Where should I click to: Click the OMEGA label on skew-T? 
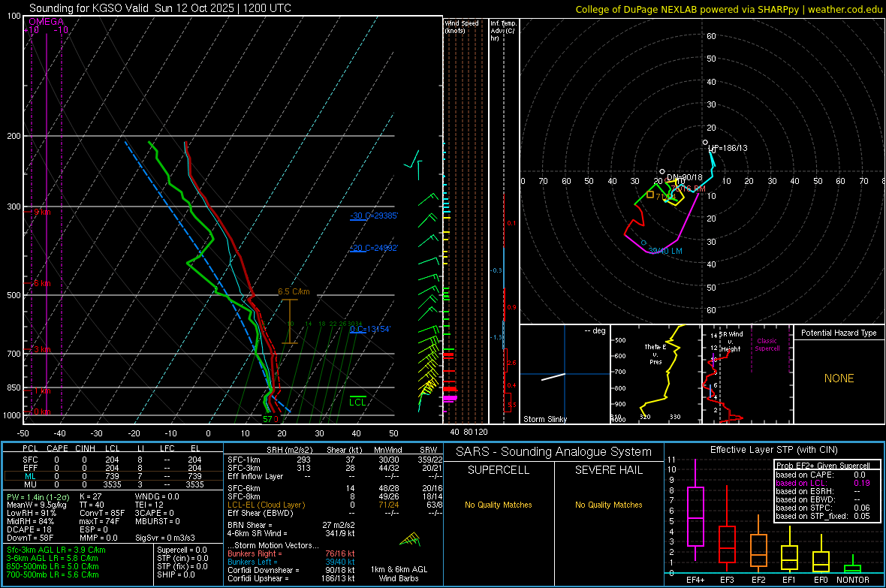47,22
